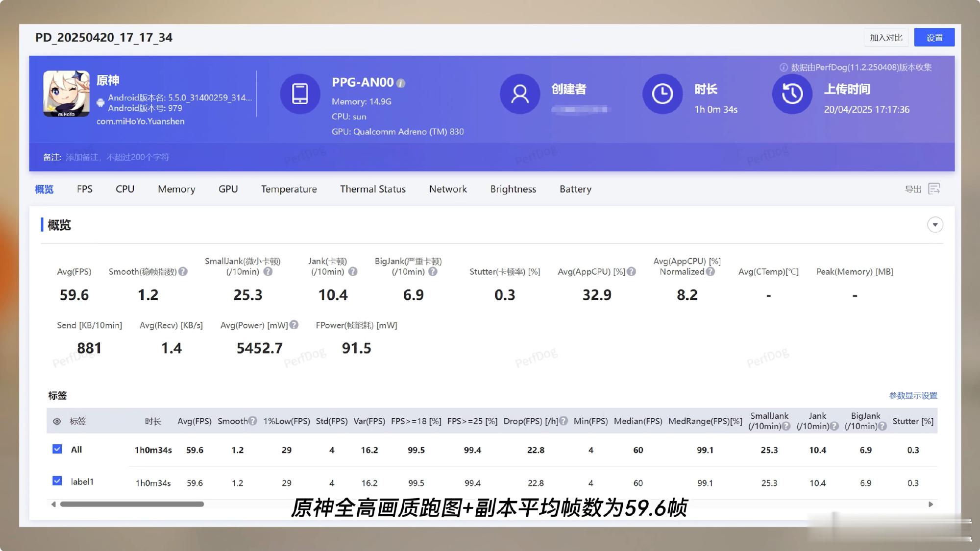Screen dimensions: 980x551
Task: Click the duration clock icon
Action: pyautogui.click(x=662, y=94)
